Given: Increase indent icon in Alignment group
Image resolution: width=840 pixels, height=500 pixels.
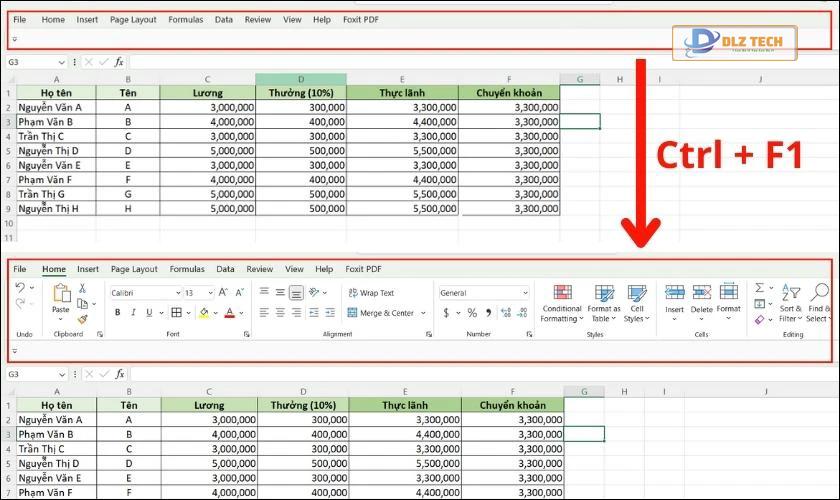Looking at the screenshot, I should [330, 312].
